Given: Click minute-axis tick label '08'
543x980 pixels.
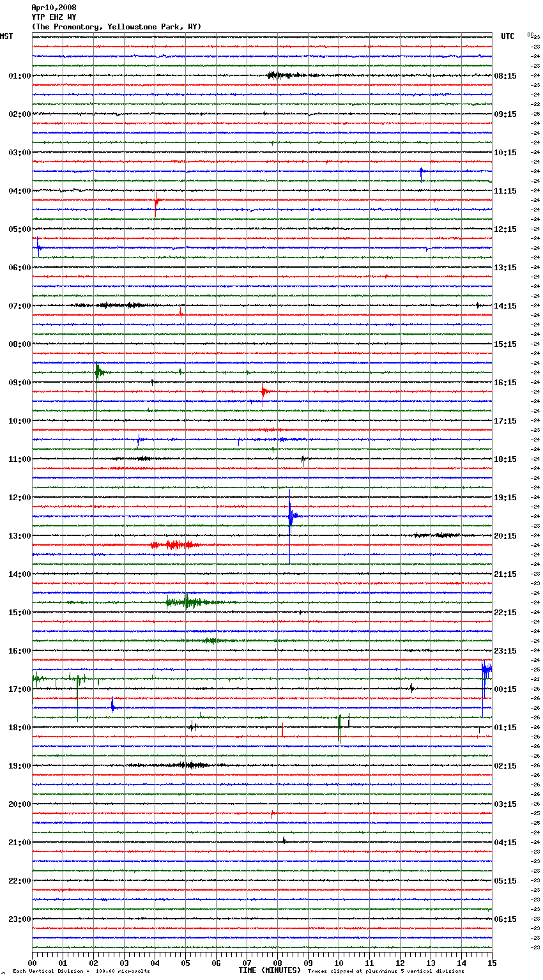Looking at the screenshot, I should point(277,963).
